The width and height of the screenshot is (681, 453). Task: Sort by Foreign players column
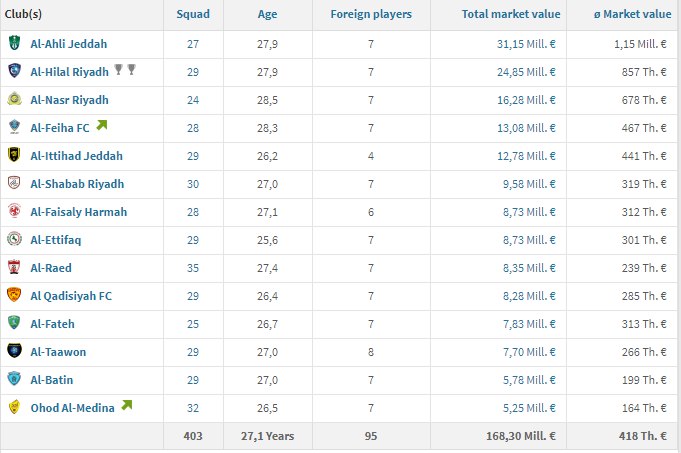click(371, 14)
